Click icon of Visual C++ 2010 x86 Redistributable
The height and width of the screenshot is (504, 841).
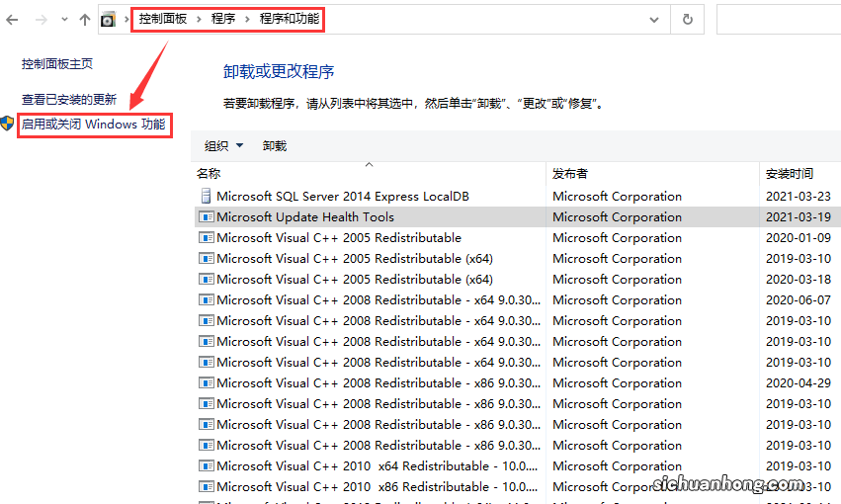206,487
